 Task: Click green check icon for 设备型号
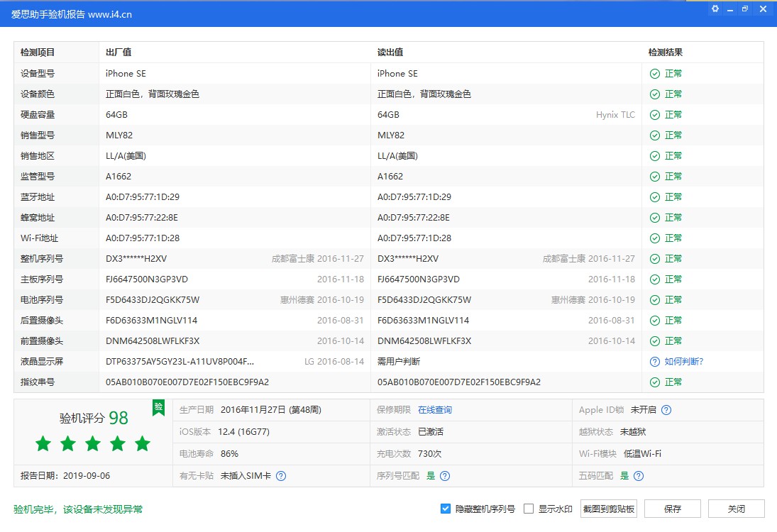point(654,74)
